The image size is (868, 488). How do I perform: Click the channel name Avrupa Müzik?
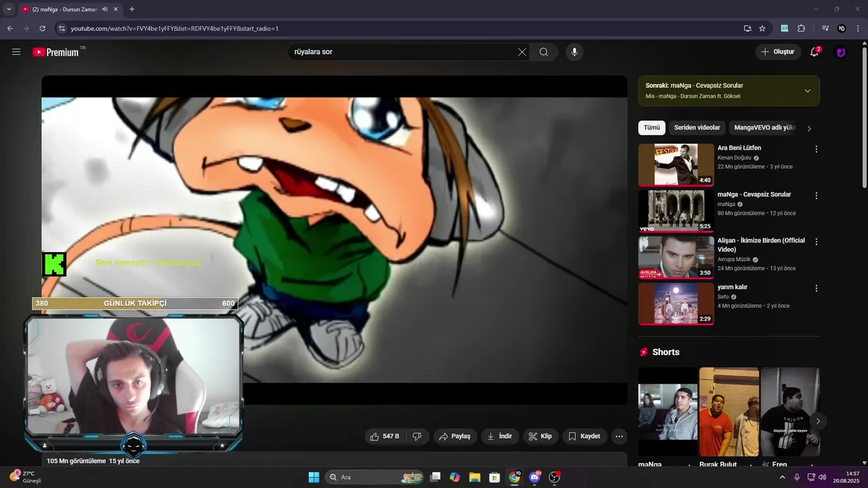click(734, 259)
